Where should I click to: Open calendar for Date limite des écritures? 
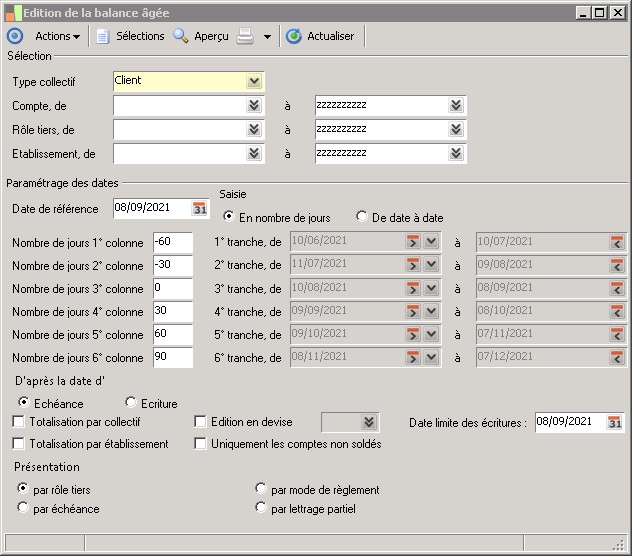pyautogui.click(x=615, y=422)
